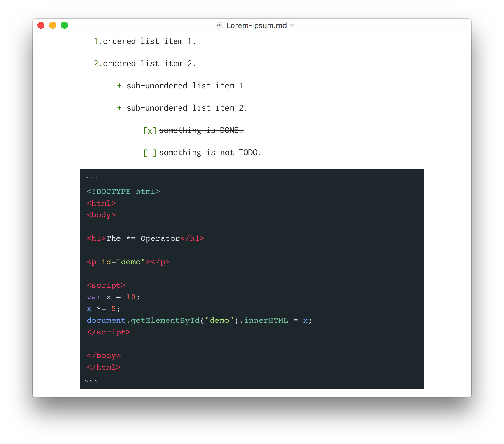
Task: Open the Lorem-ipsum.md title dropdown chevron
Action: pyautogui.click(x=292, y=25)
